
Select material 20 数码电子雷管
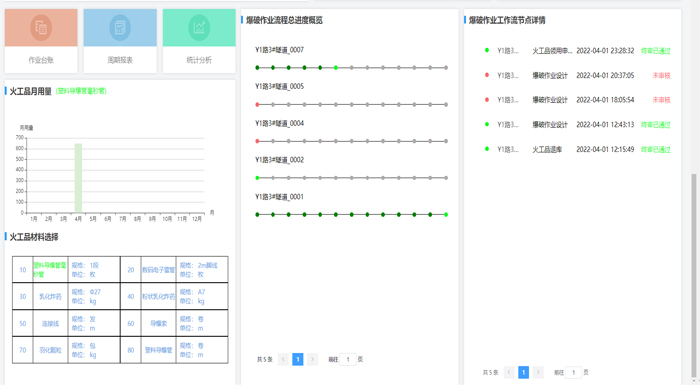(158, 270)
